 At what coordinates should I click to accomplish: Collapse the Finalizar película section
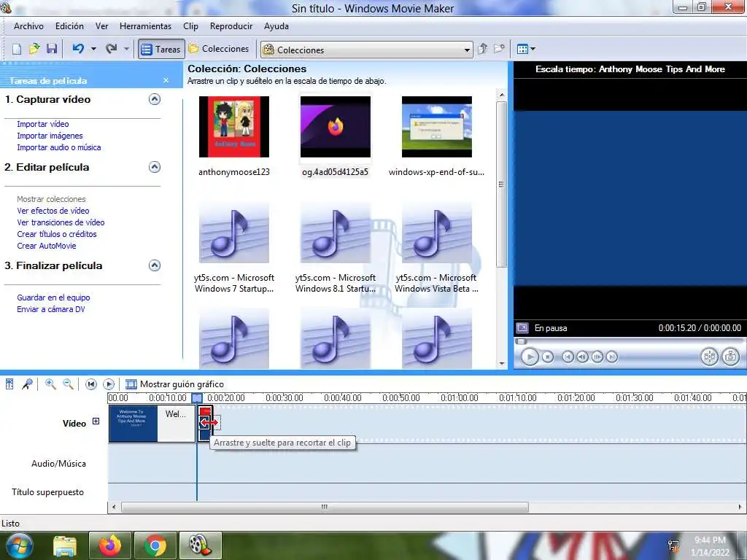[x=155, y=265]
